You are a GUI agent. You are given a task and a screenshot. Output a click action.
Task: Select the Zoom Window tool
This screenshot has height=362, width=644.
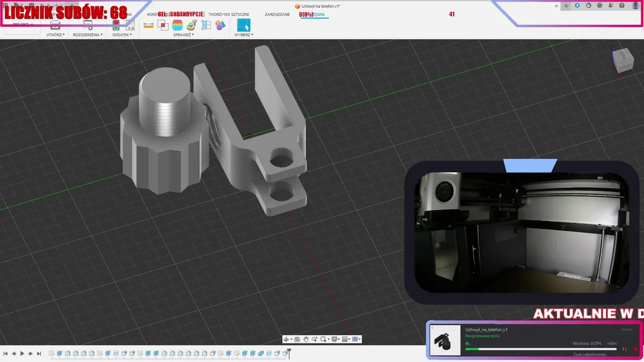tap(323, 339)
